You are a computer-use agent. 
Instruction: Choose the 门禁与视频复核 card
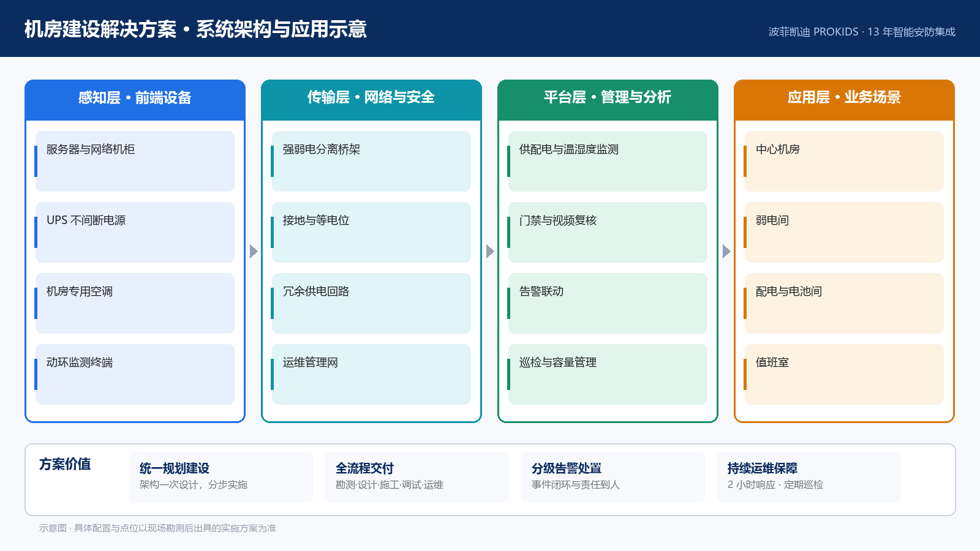(x=608, y=232)
